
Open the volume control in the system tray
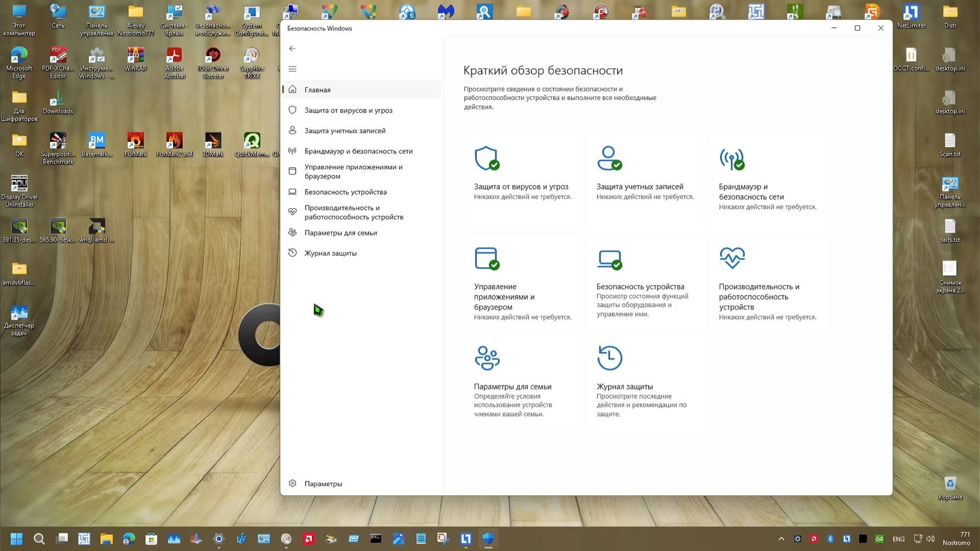coord(931,539)
